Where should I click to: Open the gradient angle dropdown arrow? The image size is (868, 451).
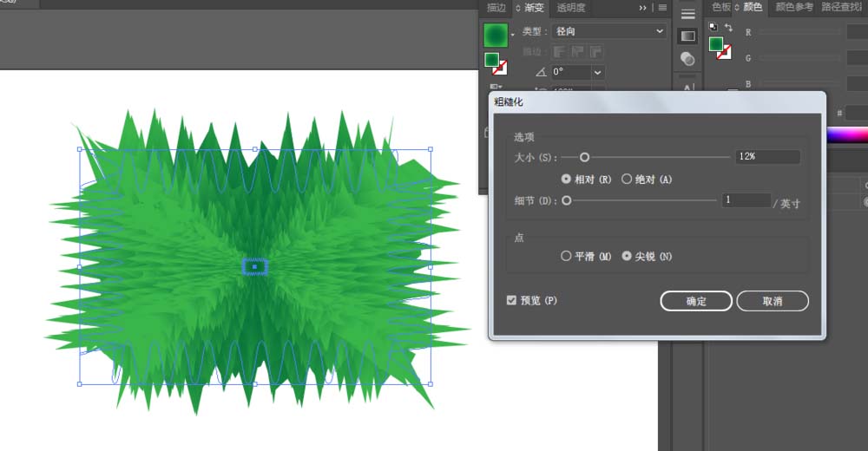point(598,73)
